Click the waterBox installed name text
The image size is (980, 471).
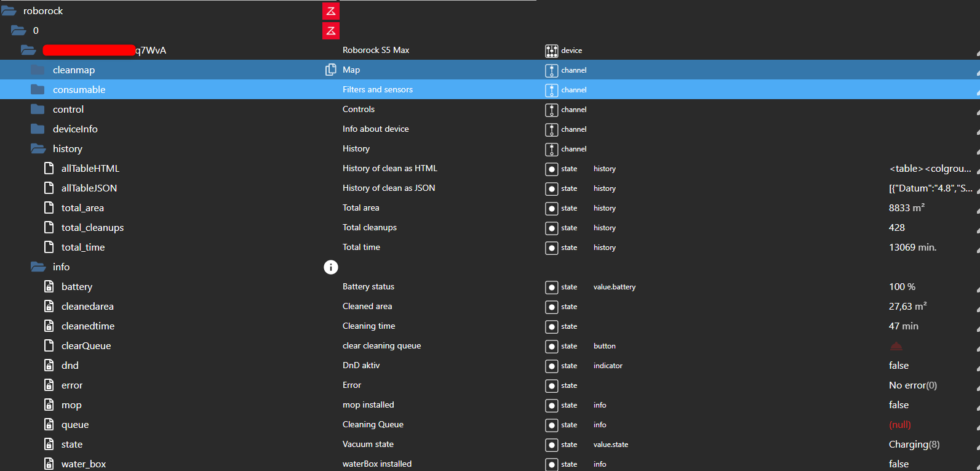click(377, 464)
